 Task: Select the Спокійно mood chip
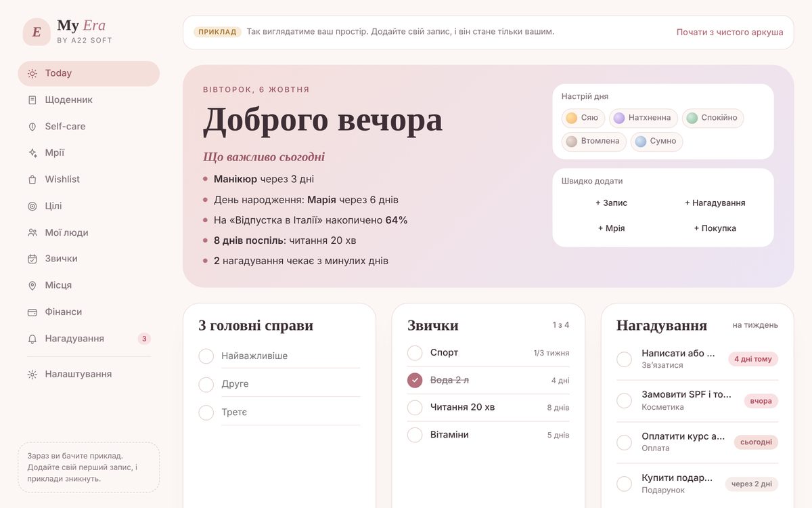click(x=713, y=118)
